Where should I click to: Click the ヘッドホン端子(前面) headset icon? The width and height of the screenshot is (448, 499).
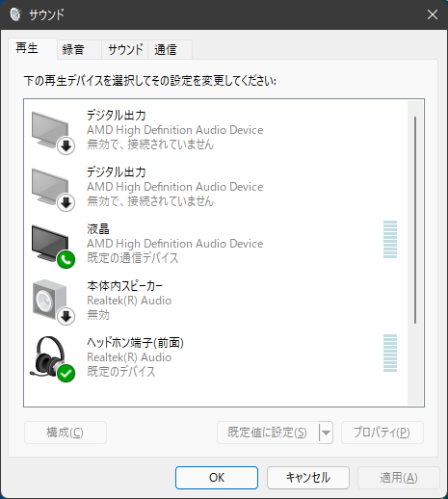tap(52, 359)
